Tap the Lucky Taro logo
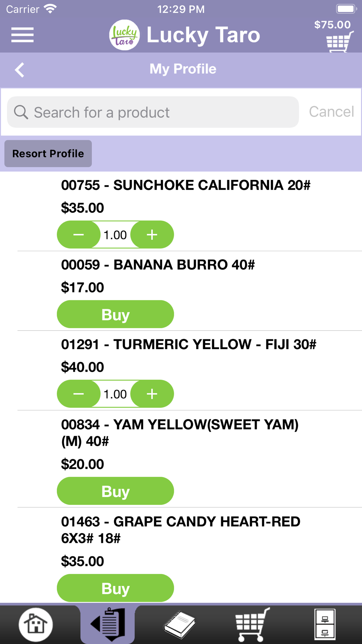This screenshot has height=644, width=362. point(124,35)
